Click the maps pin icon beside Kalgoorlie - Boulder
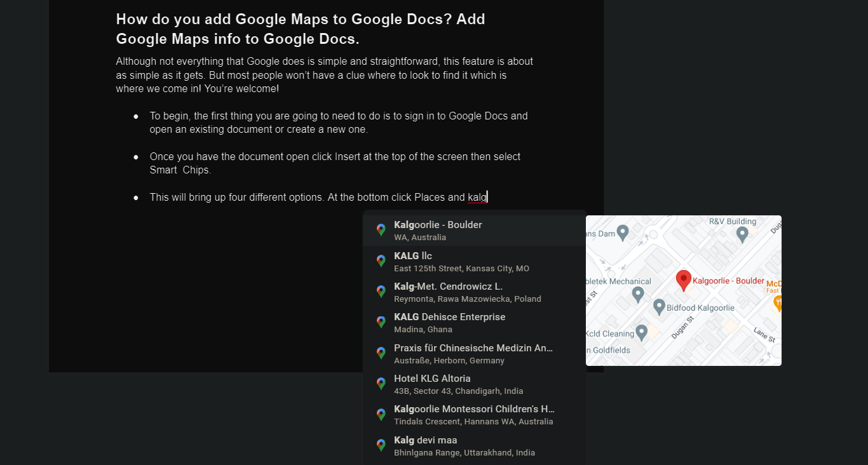The image size is (868, 465). pyautogui.click(x=381, y=230)
